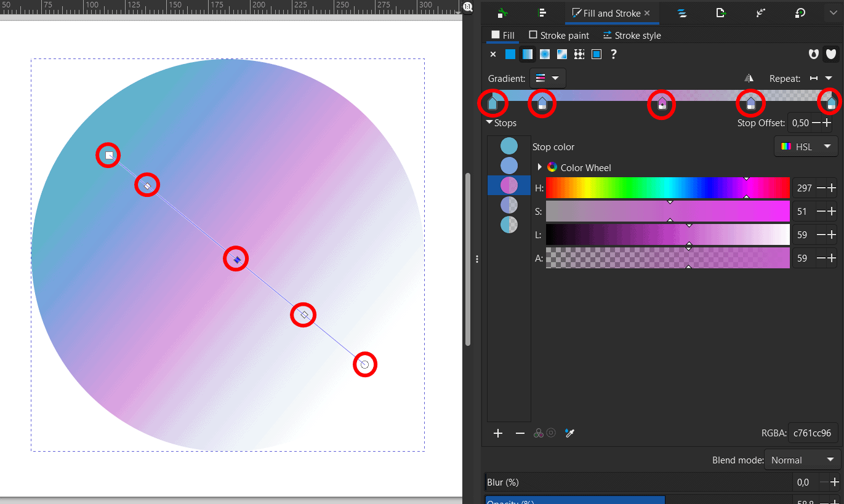The width and height of the screenshot is (844, 504).
Task: Set fill to No paint (X icon)
Action: coord(492,54)
